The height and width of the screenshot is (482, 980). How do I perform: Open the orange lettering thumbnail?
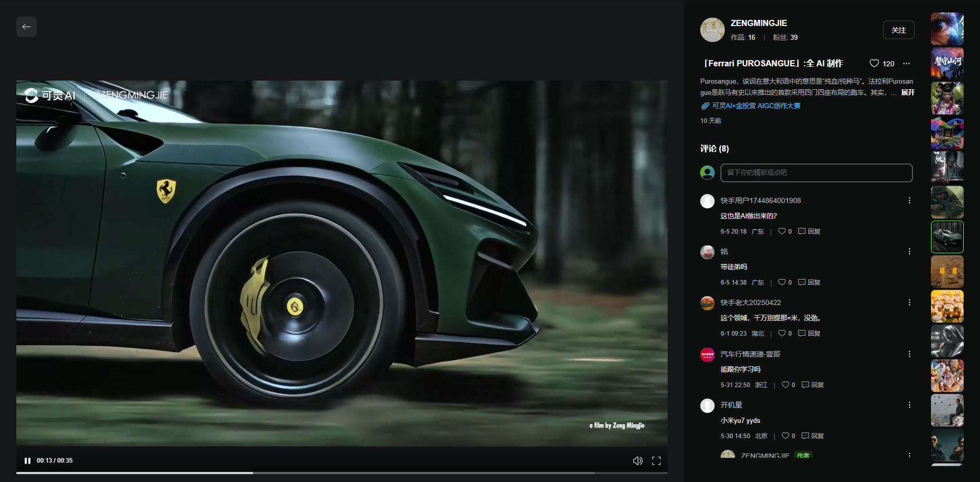tap(947, 272)
